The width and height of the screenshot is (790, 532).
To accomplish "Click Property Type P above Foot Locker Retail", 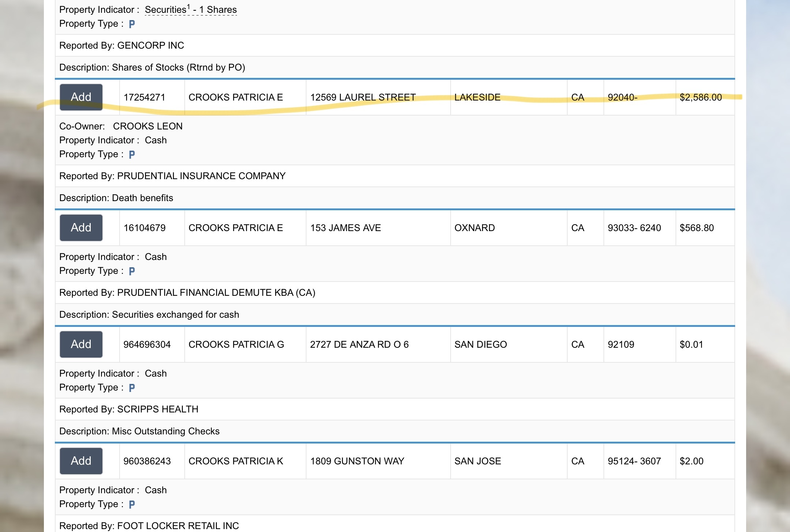I will coord(132,505).
